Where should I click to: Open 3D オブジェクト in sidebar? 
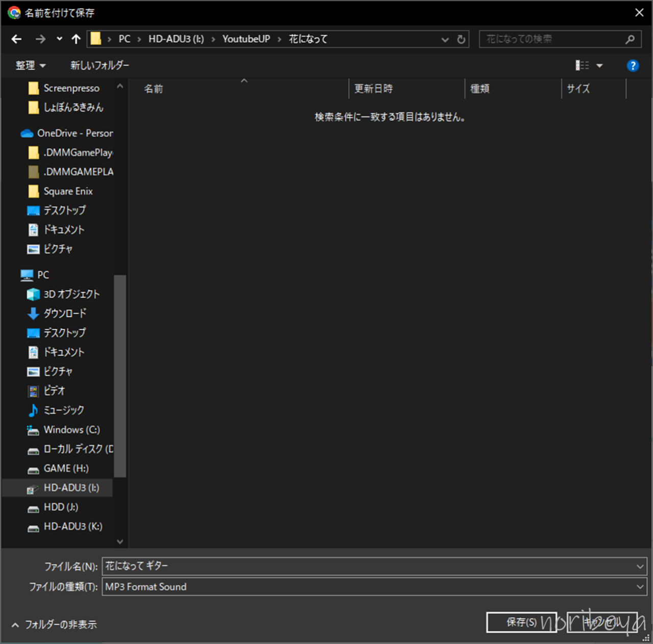[x=63, y=294]
